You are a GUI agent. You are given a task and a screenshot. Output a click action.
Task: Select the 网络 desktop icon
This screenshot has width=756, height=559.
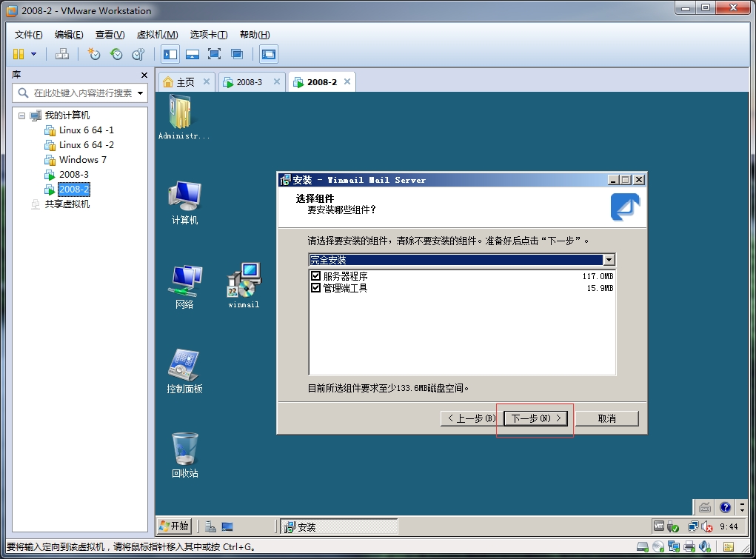point(184,287)
